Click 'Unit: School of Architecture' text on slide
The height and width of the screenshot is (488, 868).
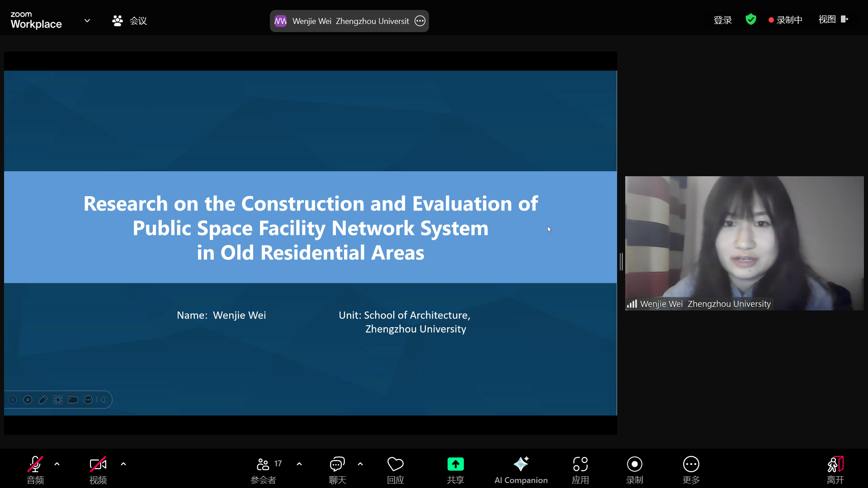tap(405, 315)
